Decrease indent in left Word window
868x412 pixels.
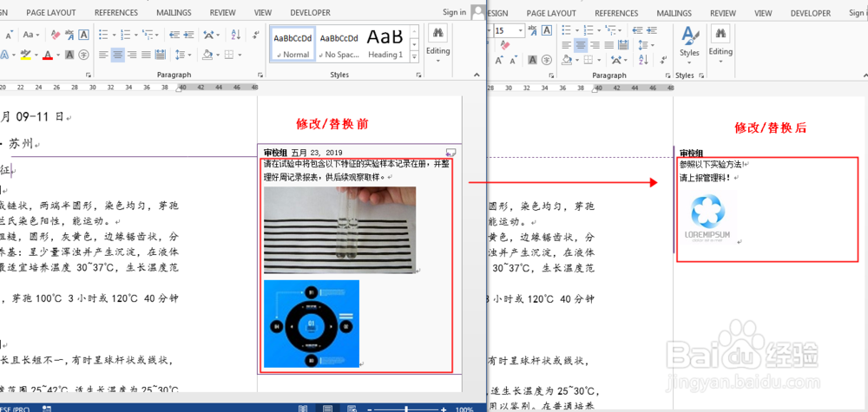pyautogui.click(x=174, y=35)
